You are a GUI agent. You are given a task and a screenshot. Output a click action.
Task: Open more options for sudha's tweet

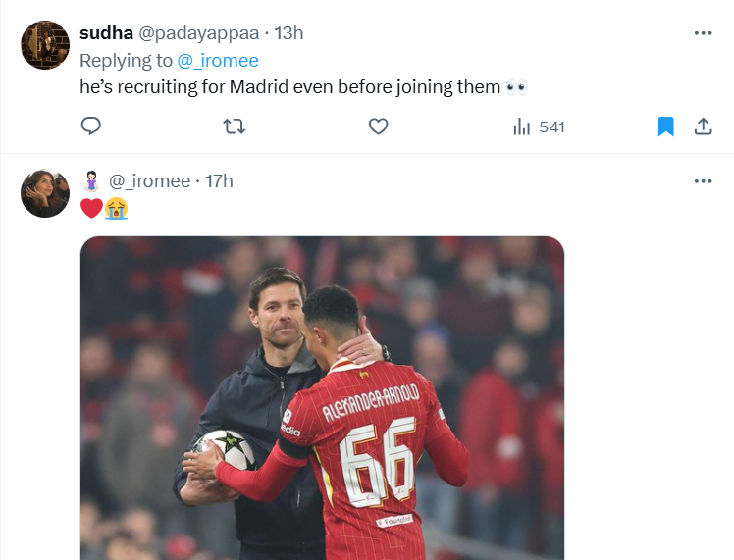click(703, 33)
